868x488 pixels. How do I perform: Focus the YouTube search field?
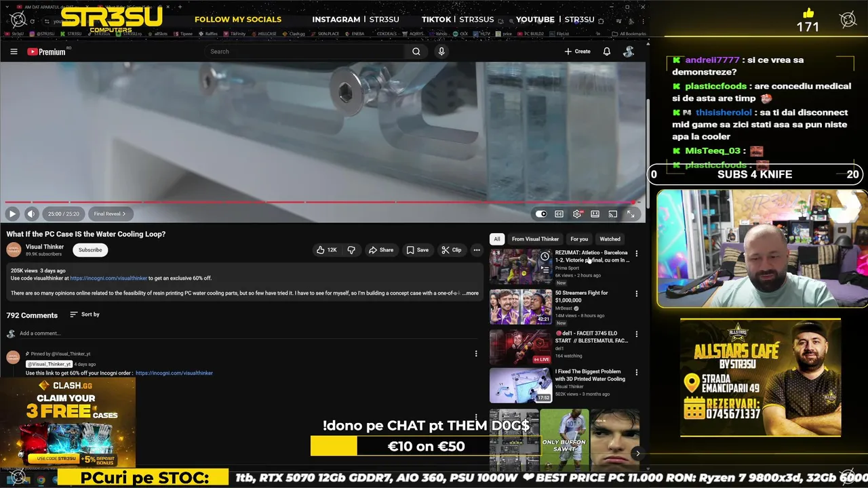(x=305, y=52)
